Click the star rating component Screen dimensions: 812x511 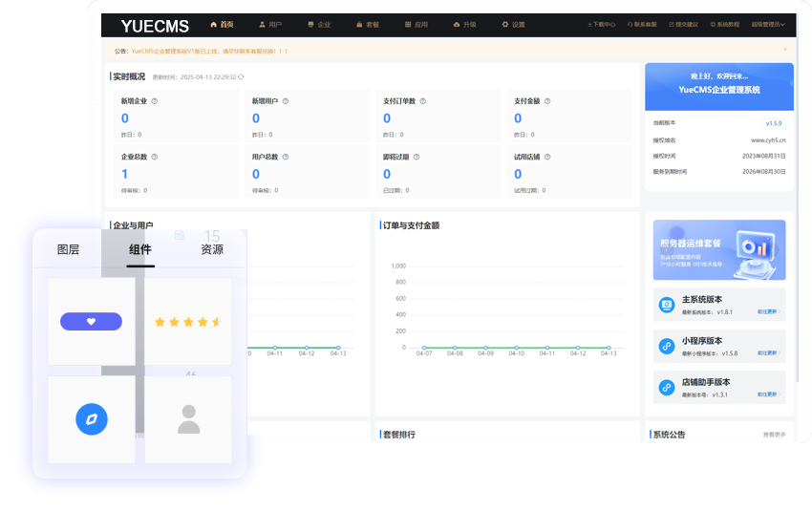(188, 322)
